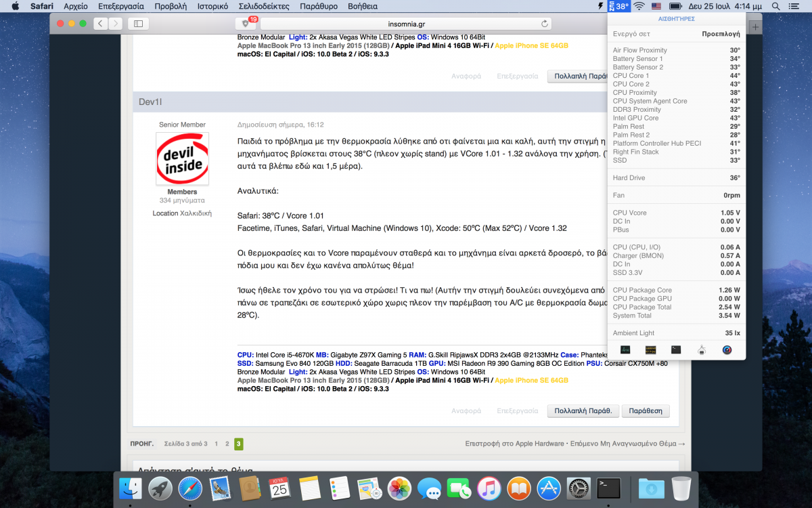
Task: Click the CPU Core 1 sensor row
Action: (x=676, y=76)
